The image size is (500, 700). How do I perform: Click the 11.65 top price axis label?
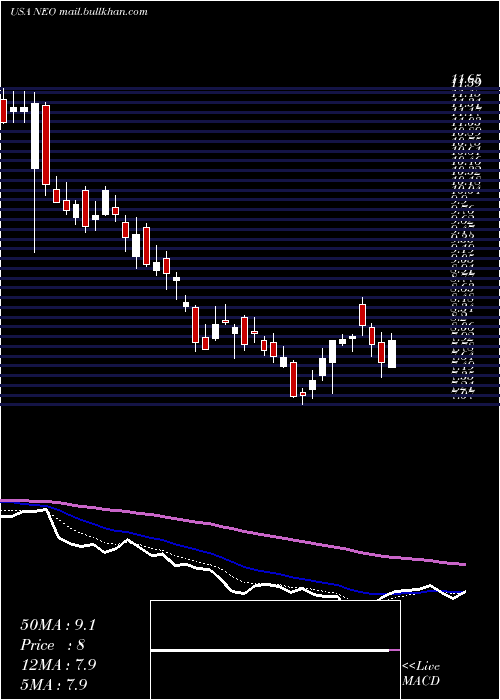466,79
